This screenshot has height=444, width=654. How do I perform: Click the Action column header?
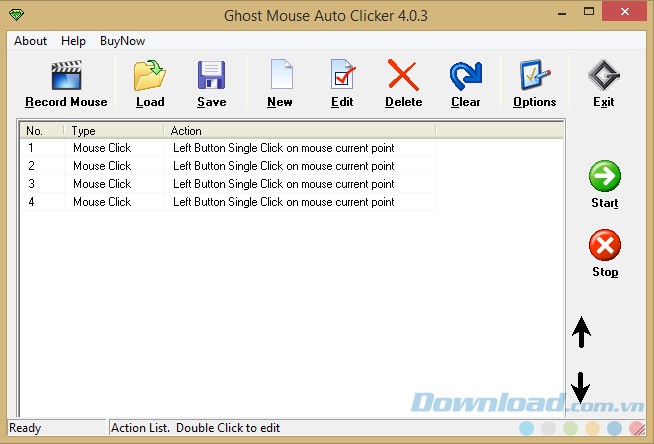300,130
